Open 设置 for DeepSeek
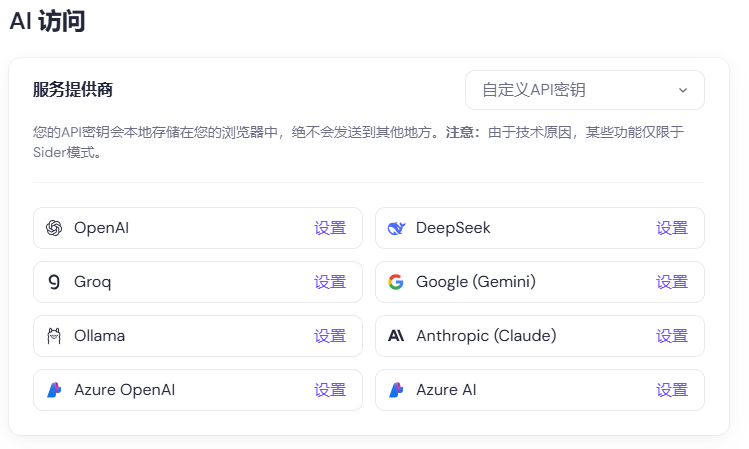The height and width of the screenshot is (449, 749). click(x=672, y=228)
